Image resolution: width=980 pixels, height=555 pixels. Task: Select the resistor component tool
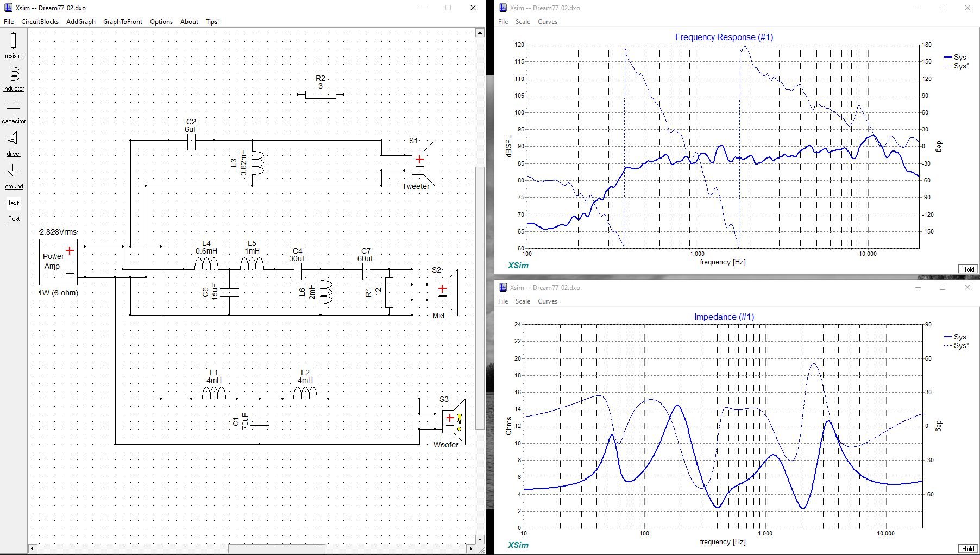pos(14,45)
